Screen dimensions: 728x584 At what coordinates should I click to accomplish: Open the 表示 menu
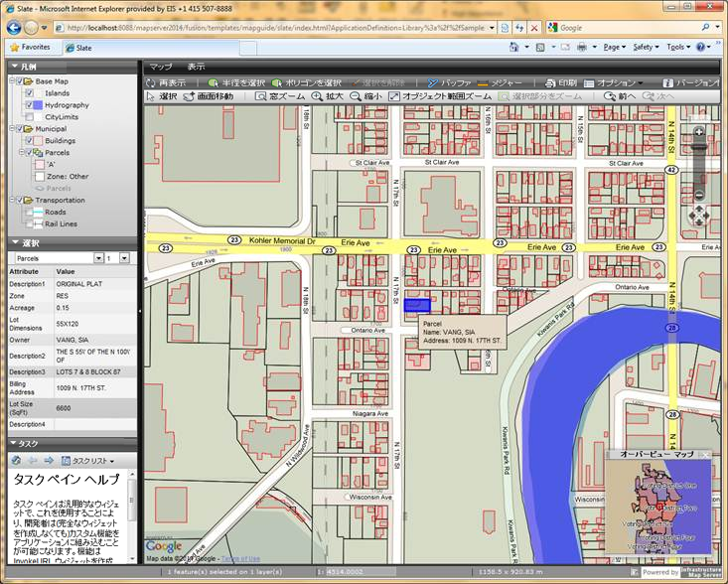click(x=196, y=67)
